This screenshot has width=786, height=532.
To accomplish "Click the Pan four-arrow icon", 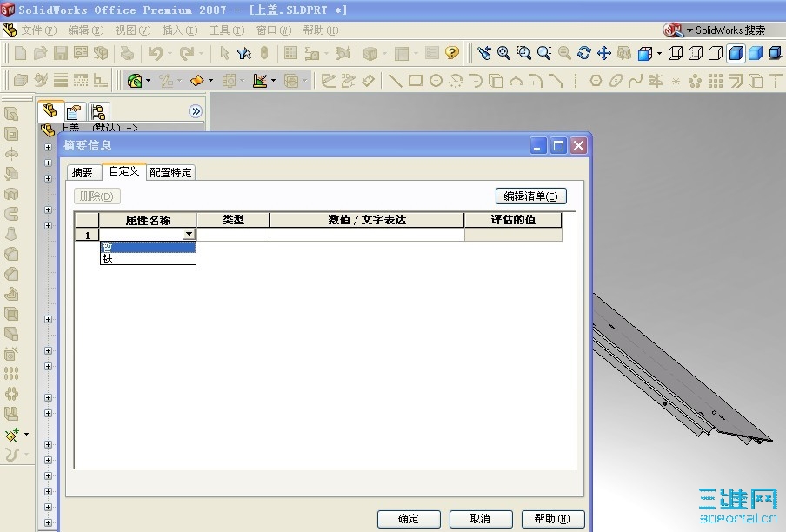I will 604,53.
